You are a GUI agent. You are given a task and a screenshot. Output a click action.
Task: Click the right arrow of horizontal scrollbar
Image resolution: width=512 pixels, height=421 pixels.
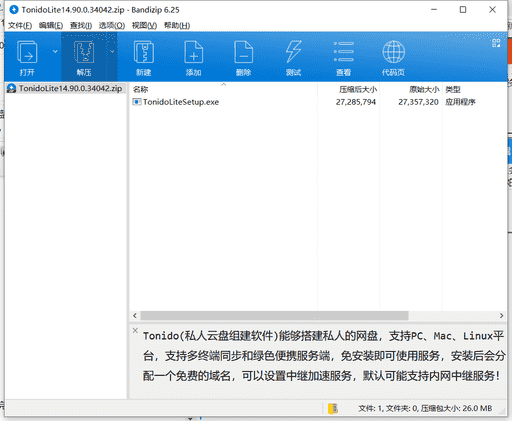click(x=501, y=315)
